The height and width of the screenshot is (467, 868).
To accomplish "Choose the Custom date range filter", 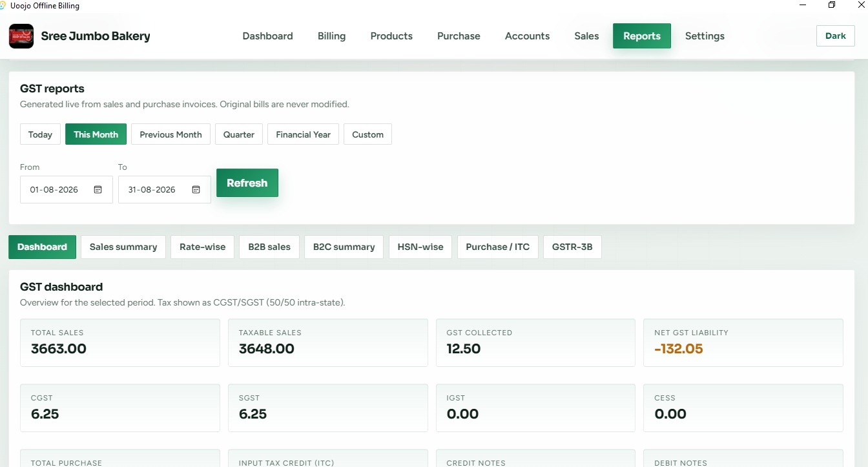I will click(367, 134).
